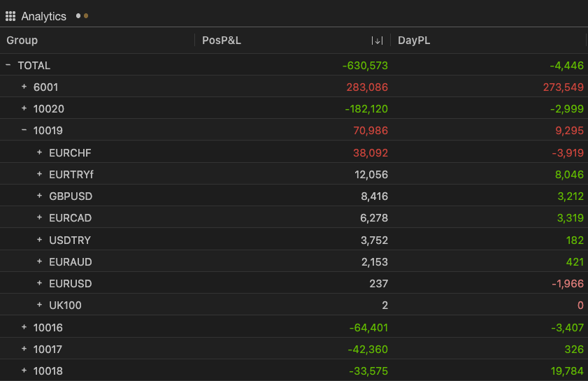This screenshot has width=588, height=381.
Task: Select the 10016 account label
Action: [48, 328]
